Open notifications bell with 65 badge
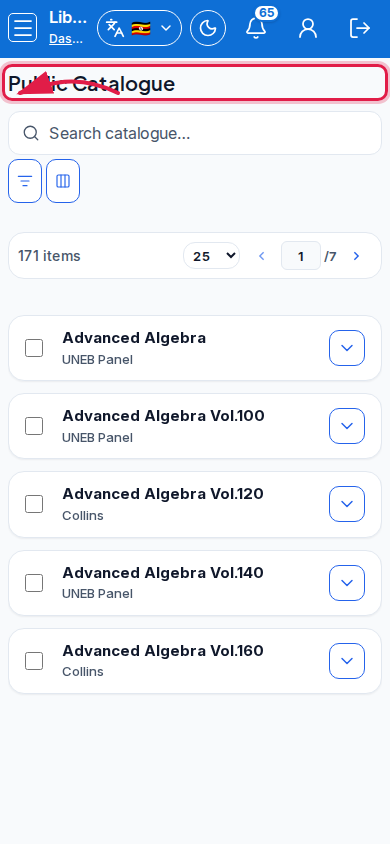This screenshot has width=390, height=844. coord(256,28)
